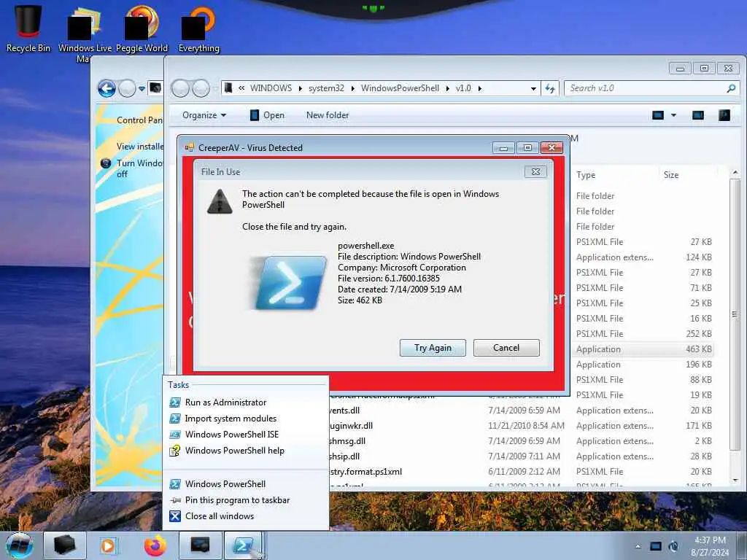This screenshot has width=747, height=560.
Task: Open the View installed updates link
Action: click(139, 147)
